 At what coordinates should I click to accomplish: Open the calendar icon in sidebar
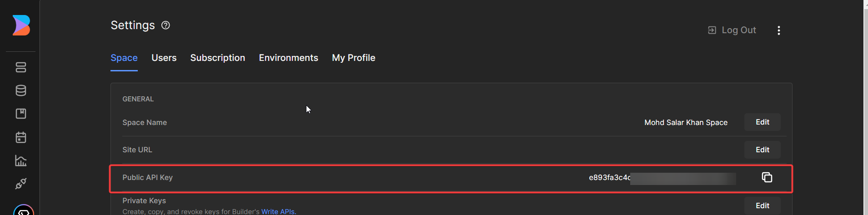point(21,137)
